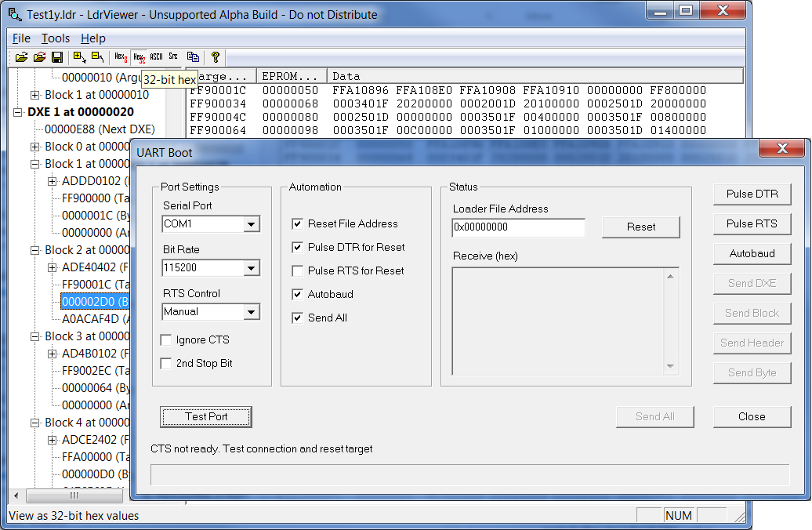Screen dimensions: 812x530
Task: Click data row FF900064 in hex list
Action: point(448,131)
